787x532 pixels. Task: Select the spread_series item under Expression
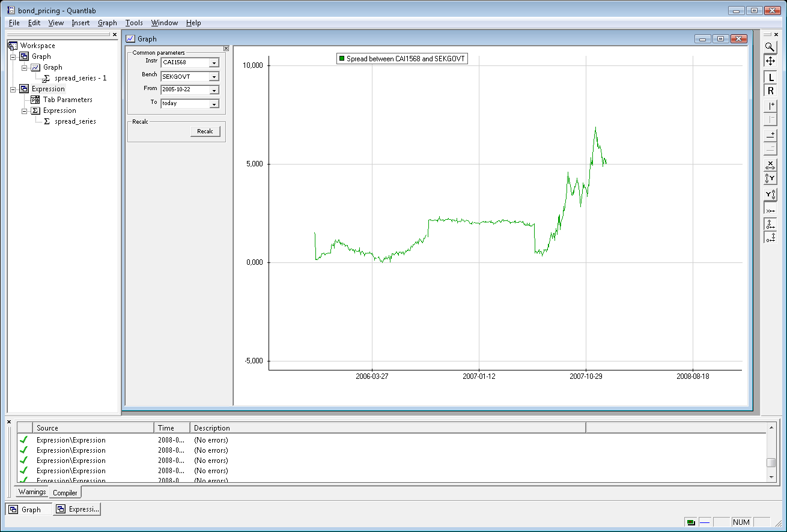click(75, 121)
